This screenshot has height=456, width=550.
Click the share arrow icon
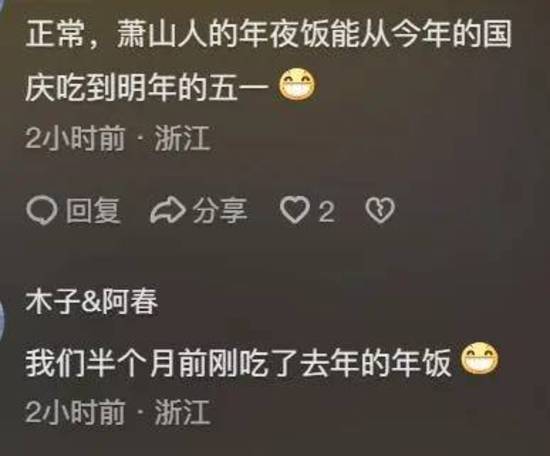click(x=168, y=210)
